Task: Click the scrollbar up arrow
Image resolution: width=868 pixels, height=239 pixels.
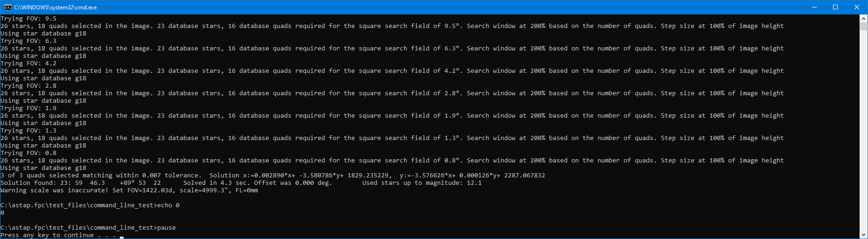Action: tap(863, 18)
